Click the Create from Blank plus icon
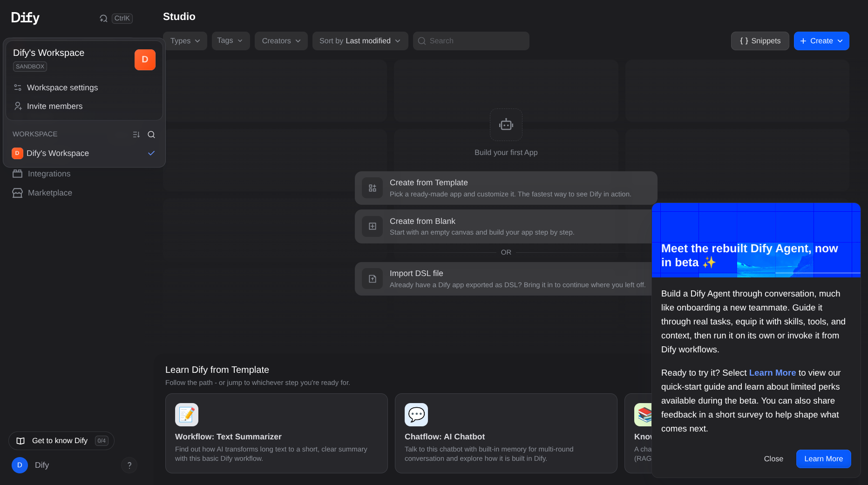The width and height of the screenshot is (868, 485). (373, 226)
